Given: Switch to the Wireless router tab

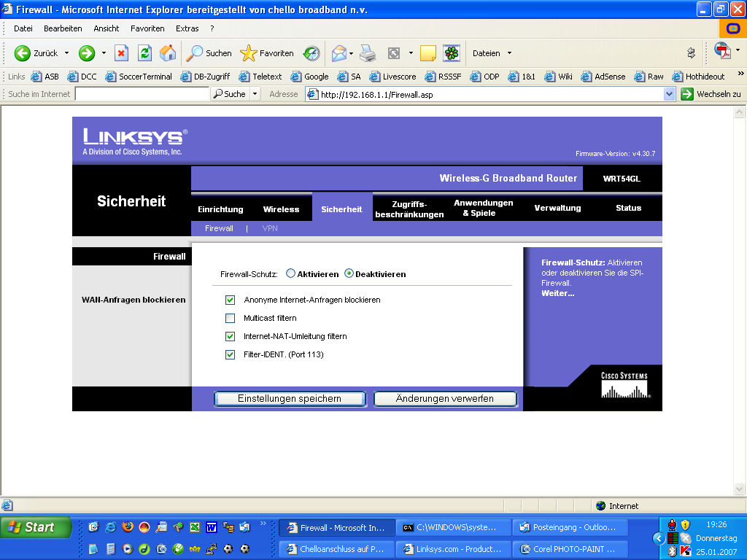Looking at the screenshot, I should coord(281,209).
